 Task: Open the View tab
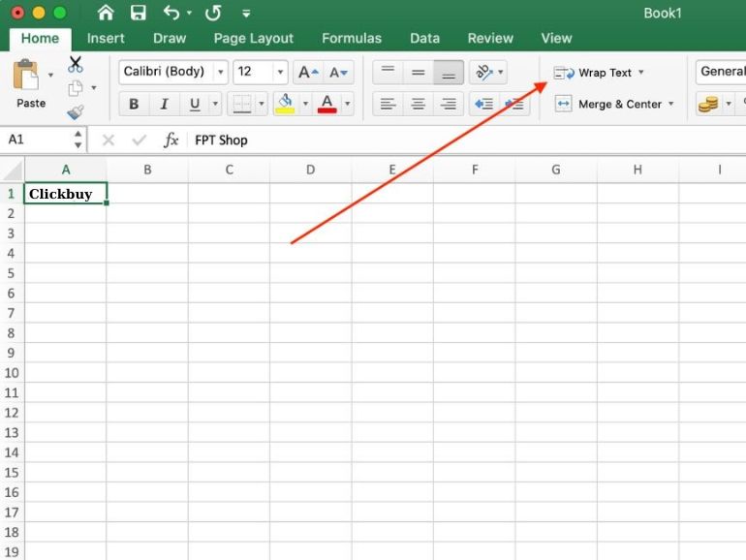tap(556, 38)
